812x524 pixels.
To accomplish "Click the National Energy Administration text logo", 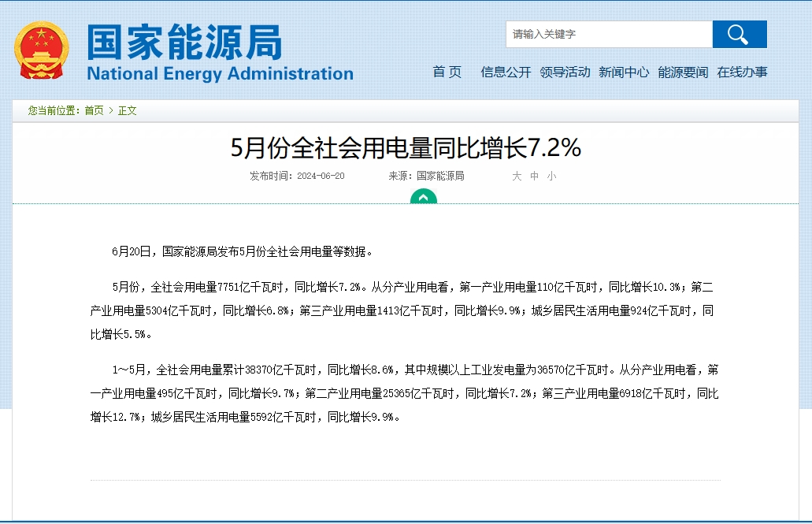I will click(220, 74).
